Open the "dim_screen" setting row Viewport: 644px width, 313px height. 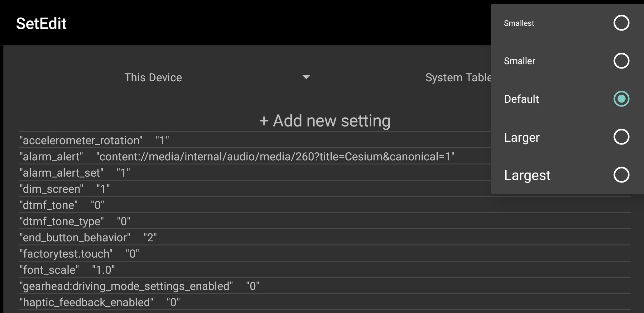coord(325,188)
